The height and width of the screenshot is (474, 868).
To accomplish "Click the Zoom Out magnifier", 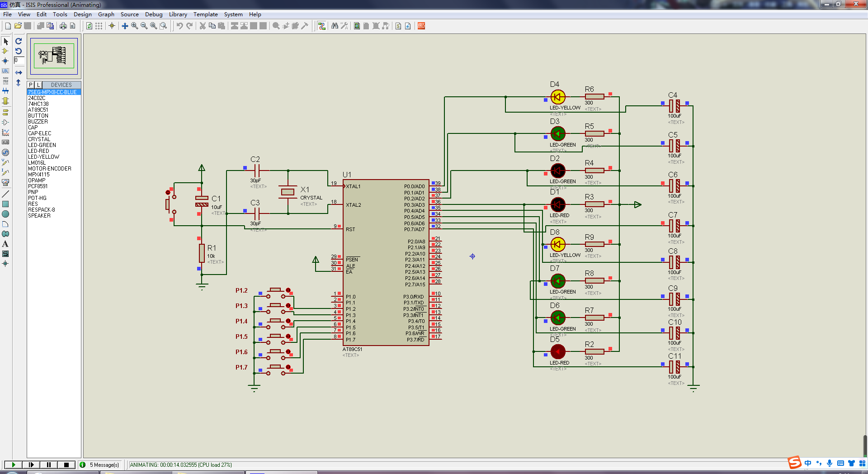I will 144,26.
